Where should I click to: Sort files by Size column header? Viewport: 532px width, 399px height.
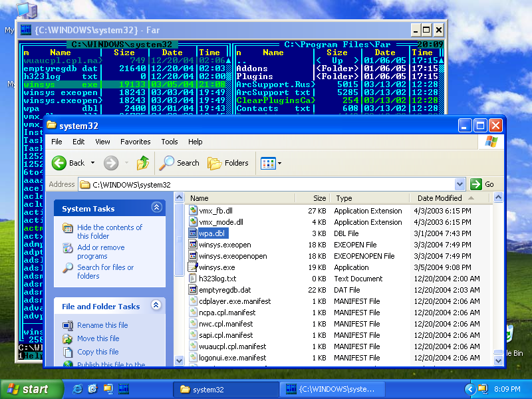click(313, 198)
